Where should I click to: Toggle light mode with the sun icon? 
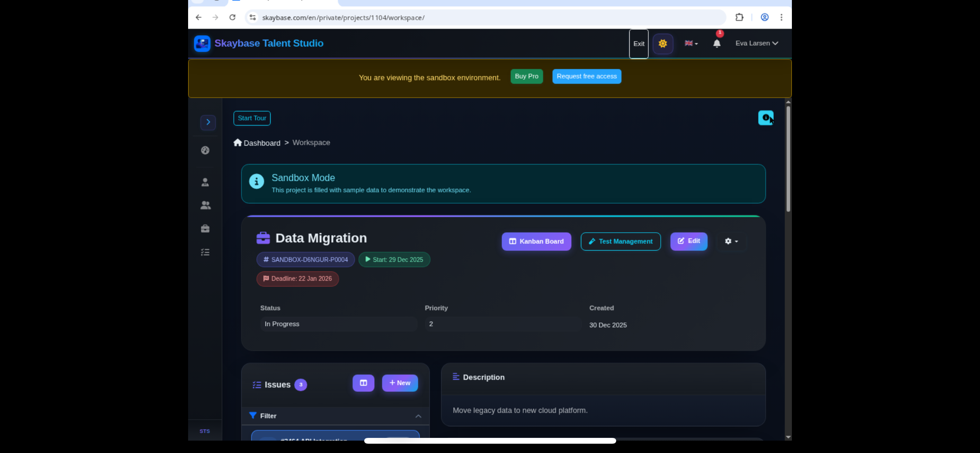663,44
